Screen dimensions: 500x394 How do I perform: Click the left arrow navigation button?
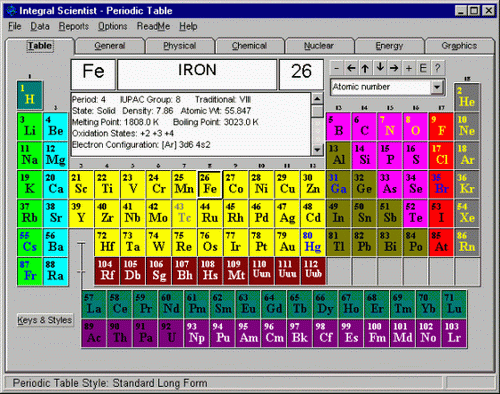(x=351, y=68)
